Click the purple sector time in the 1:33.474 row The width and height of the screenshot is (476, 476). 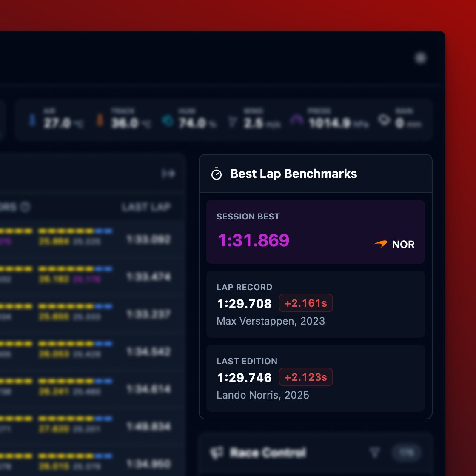pyautogui.click(x=87, y=279)
